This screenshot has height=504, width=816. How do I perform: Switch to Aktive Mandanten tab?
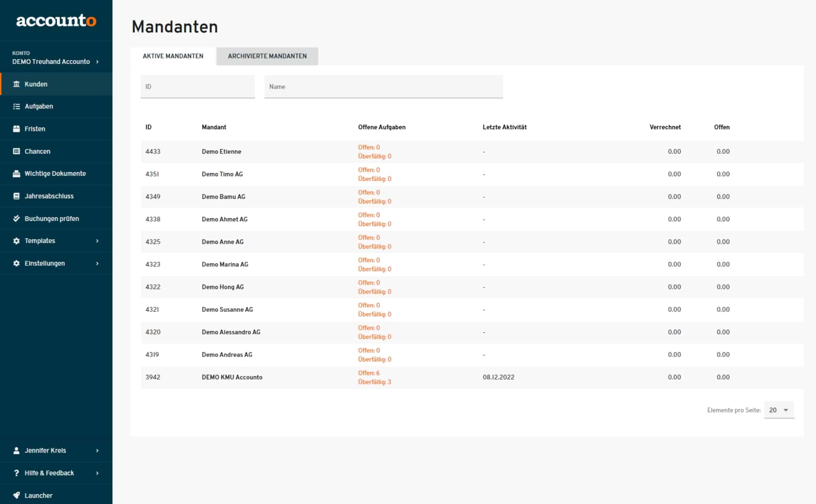coord(173,56)
